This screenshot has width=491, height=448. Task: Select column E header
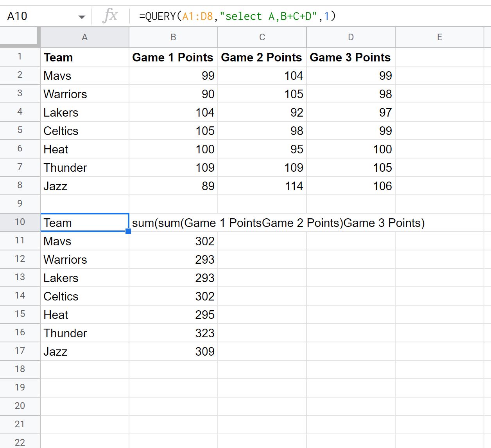pos(439,37)
